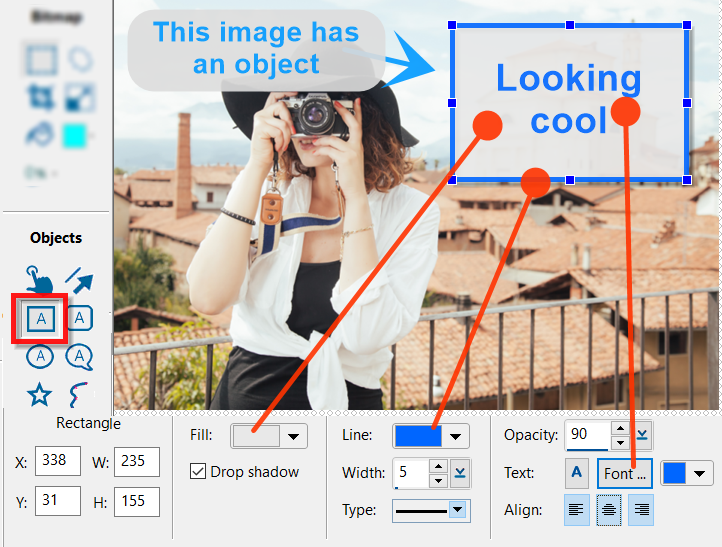Toggle the Drop shadow checkbox

[198, 472]
